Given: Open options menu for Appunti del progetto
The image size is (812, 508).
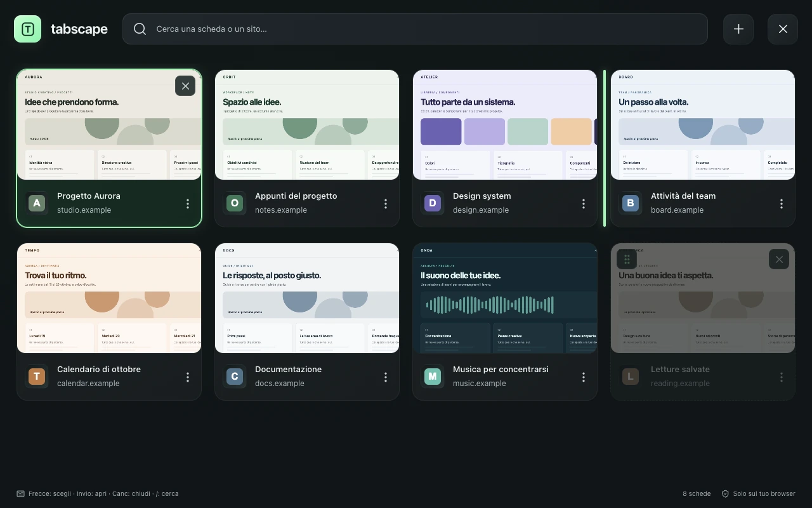Looking at the screenshot, I should (x=386, y=203).
